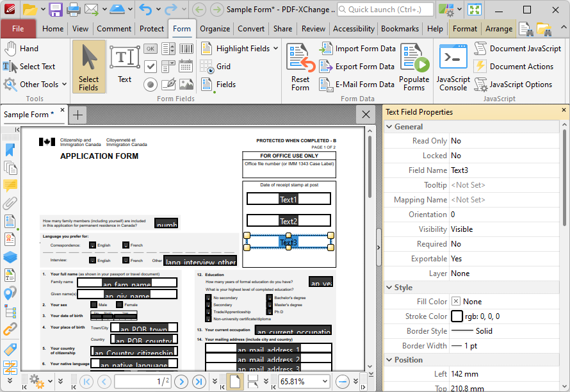Screen dimensions: 570x392
Task: Click the Stroke Color swatch
Action: (457, 316)
